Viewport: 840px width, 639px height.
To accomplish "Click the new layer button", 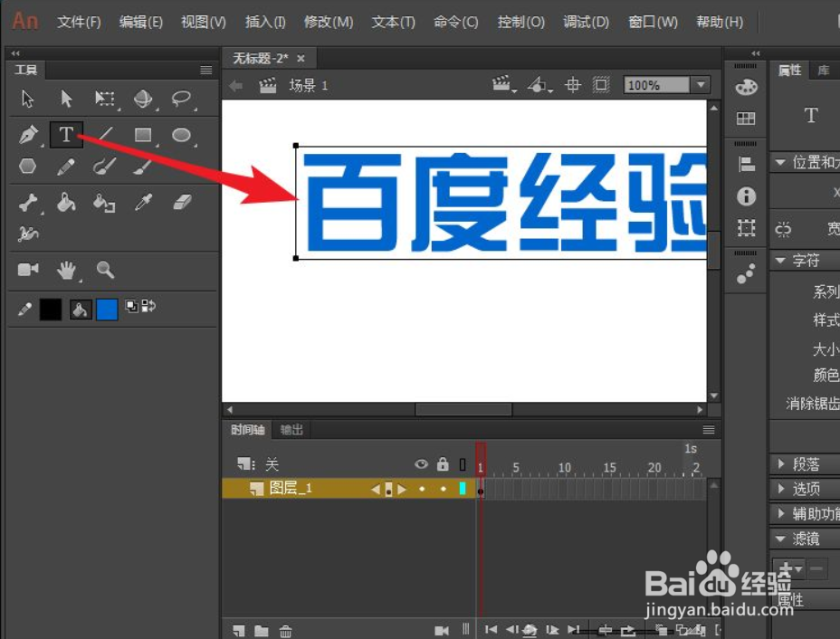I will [239, 631].
